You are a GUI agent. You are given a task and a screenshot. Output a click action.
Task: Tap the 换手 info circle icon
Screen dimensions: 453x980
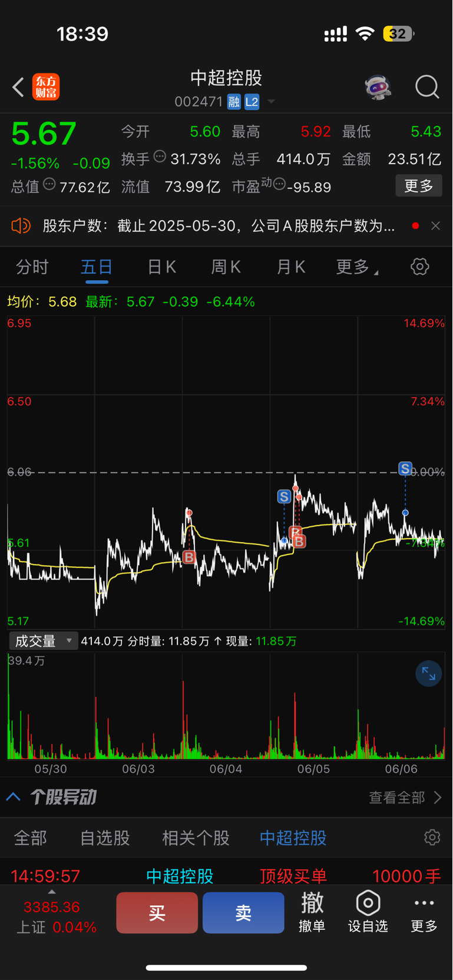click(x=160, y=157)
